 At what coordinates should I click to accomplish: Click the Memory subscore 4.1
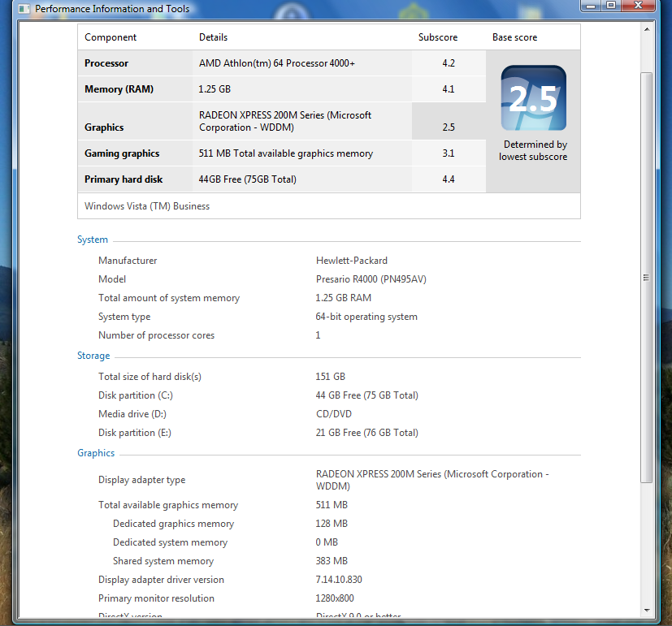coord(449,89)
